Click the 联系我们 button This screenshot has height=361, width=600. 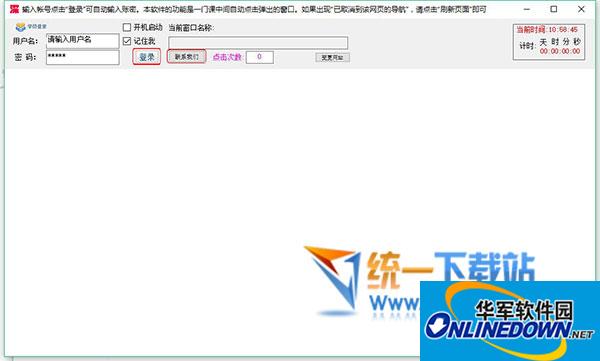(x=187, y=57)
